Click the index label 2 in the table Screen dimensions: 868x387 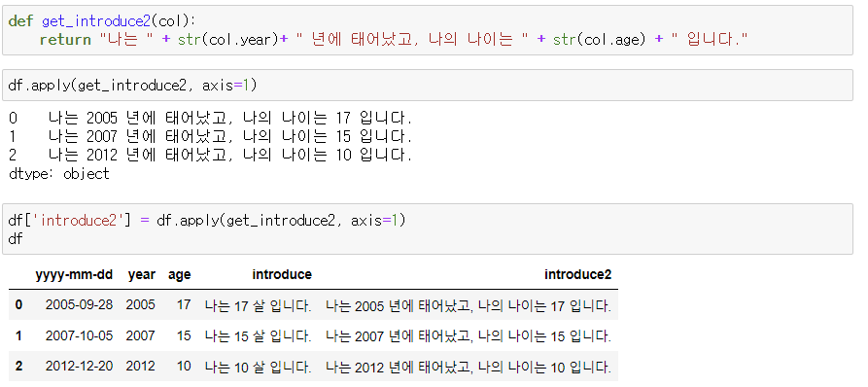click(19, 367)
